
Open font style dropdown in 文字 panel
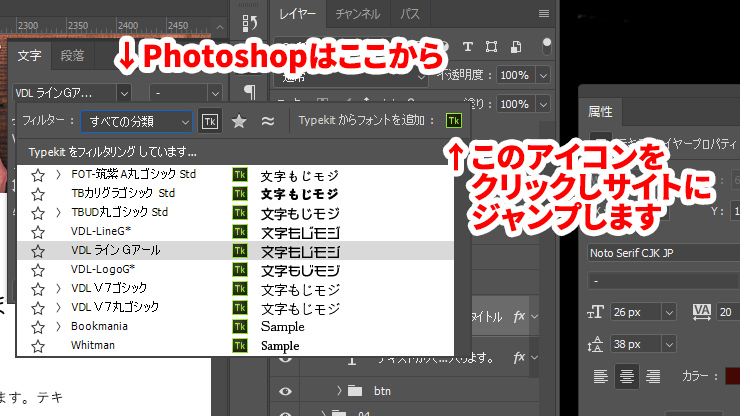point(215,93)
